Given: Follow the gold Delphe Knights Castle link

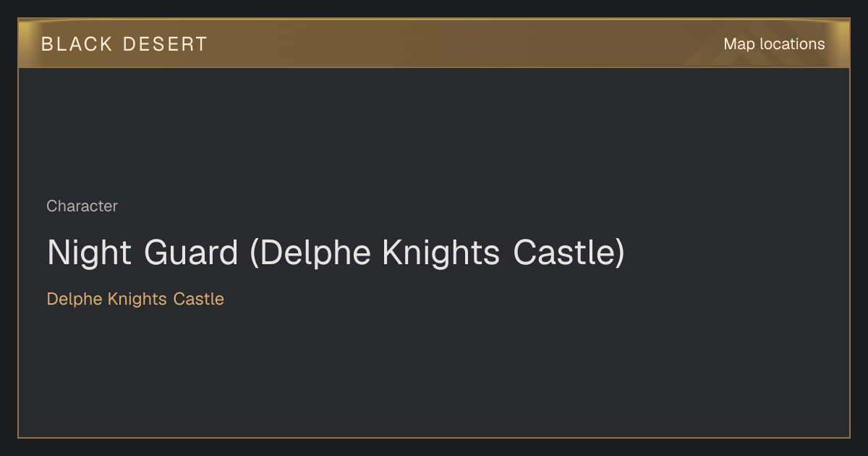Looking at the screenshot, I should 135,299.
